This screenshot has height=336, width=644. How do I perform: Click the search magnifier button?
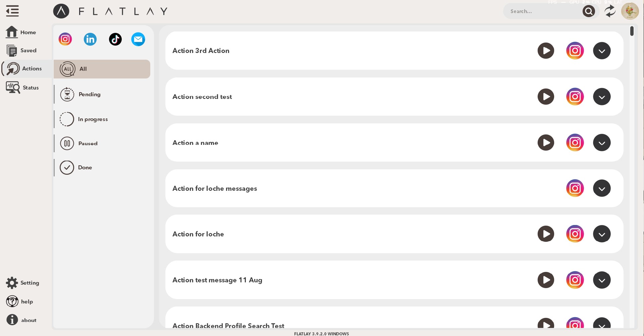(x=589, y=11)
